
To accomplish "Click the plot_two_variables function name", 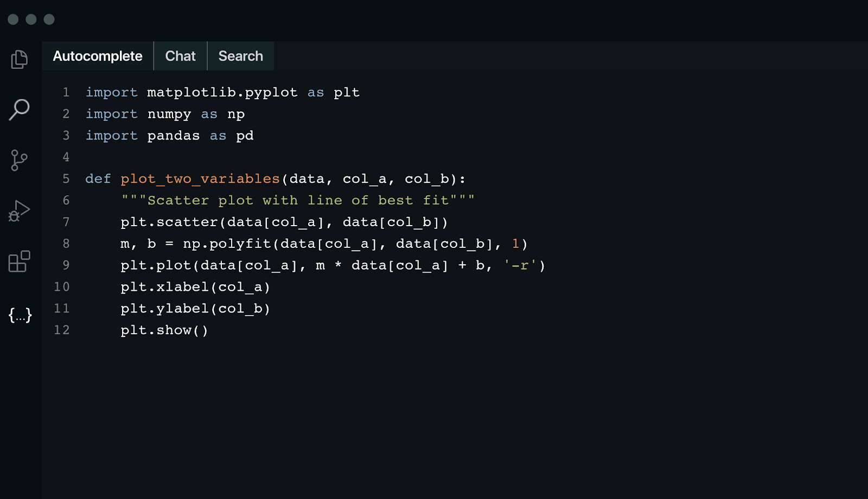I will point(200,178).
